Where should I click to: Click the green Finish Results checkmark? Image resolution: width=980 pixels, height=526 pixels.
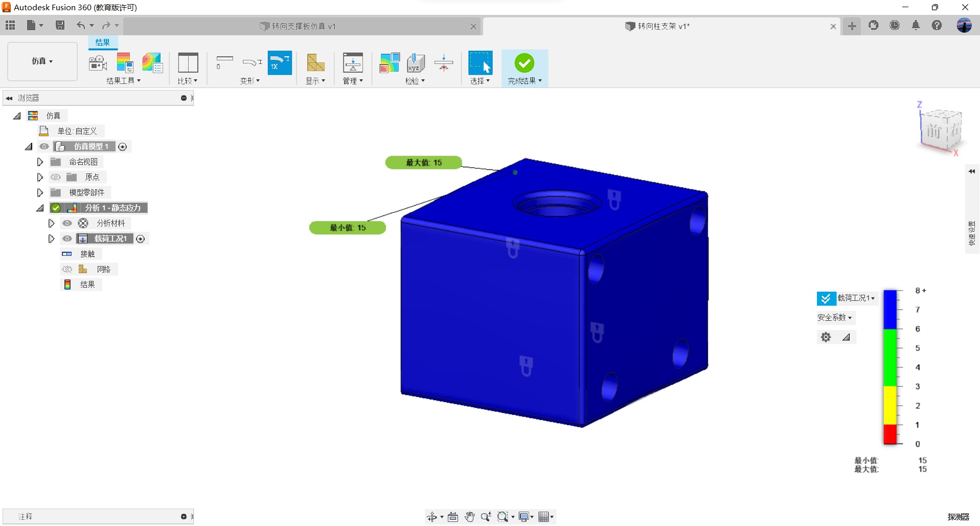524,63
